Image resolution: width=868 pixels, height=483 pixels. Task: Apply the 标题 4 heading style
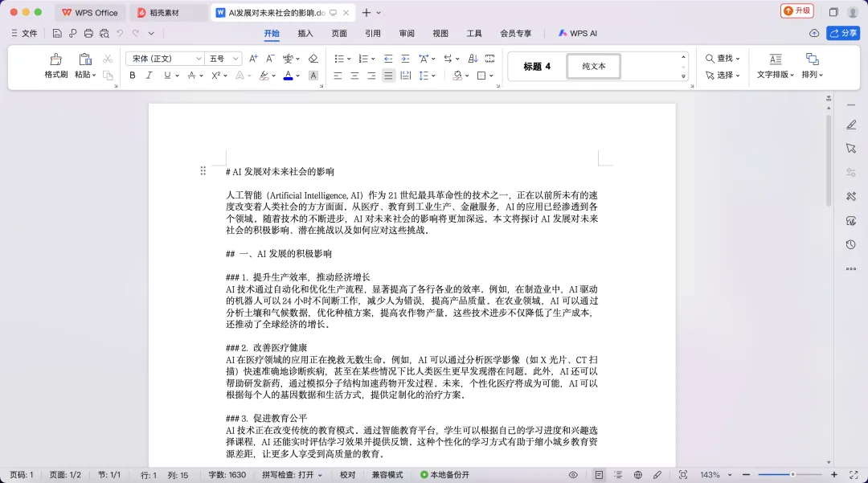coord(537,67)
